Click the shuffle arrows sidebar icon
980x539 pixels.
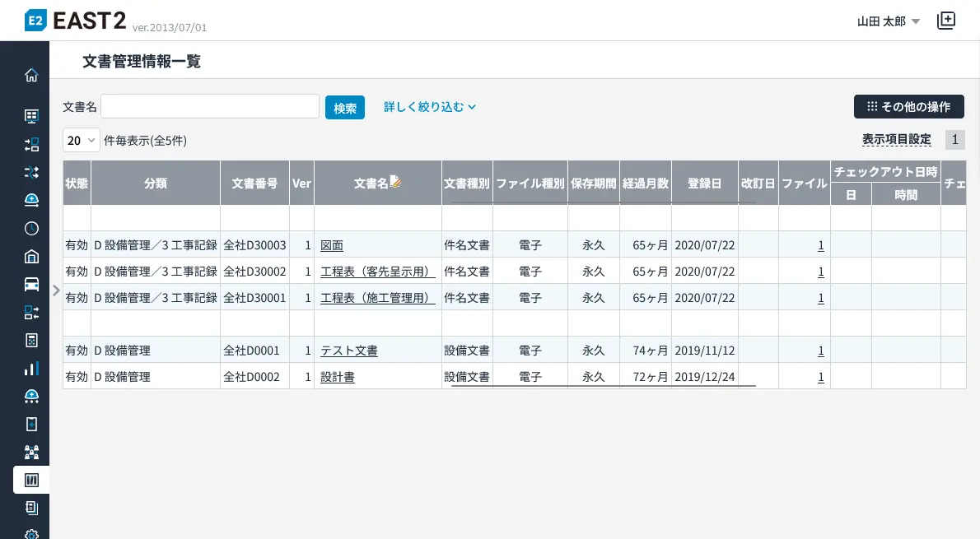coord(31,172)
